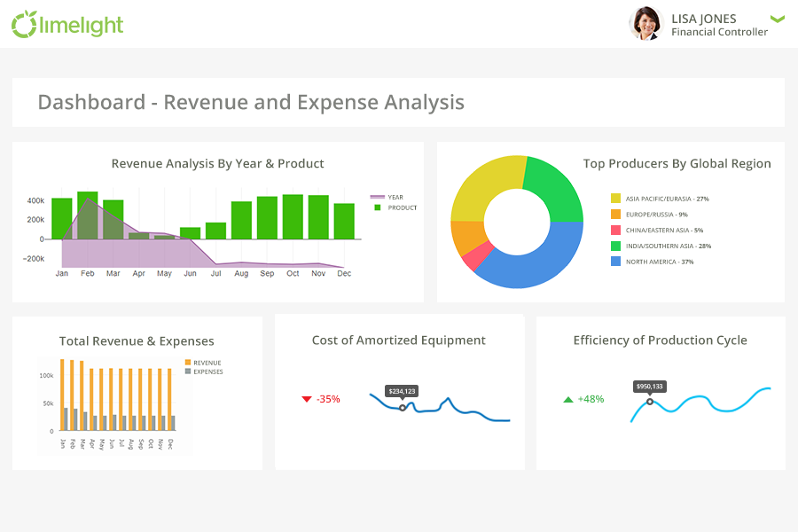Viewport: 798px width, 532px height.
Task: Click the green up arrow beside +48%
Action: [568, 399]
